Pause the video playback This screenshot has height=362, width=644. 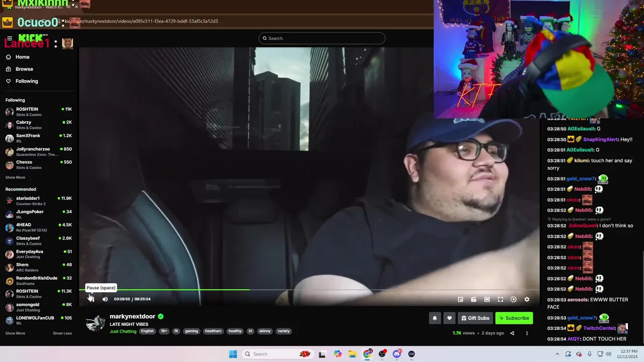pyautogui.click(x=91, y=299)
